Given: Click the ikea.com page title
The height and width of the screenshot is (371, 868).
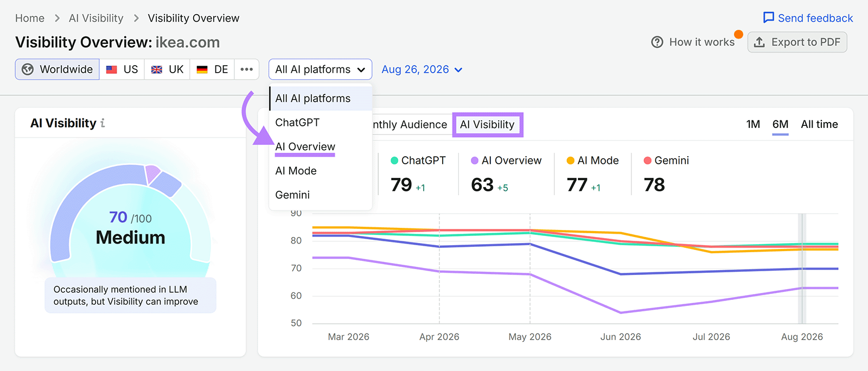Looking at the screenshot, I should [x=188, y=42].
